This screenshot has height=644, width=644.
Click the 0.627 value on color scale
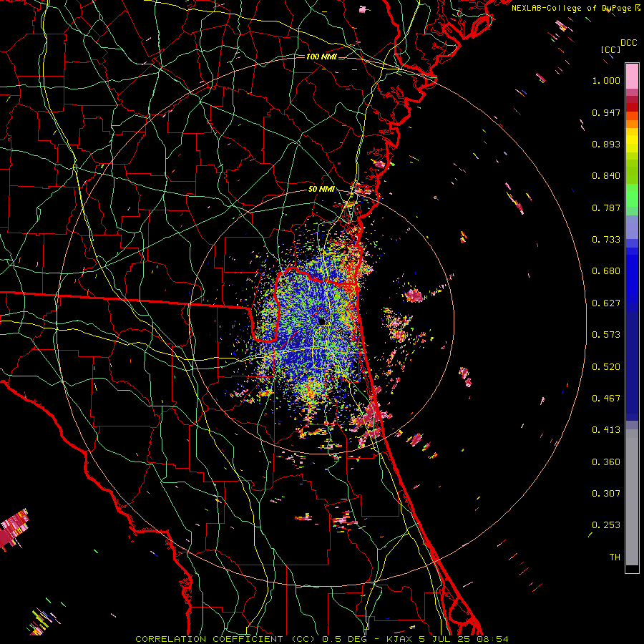pos(606,303)
